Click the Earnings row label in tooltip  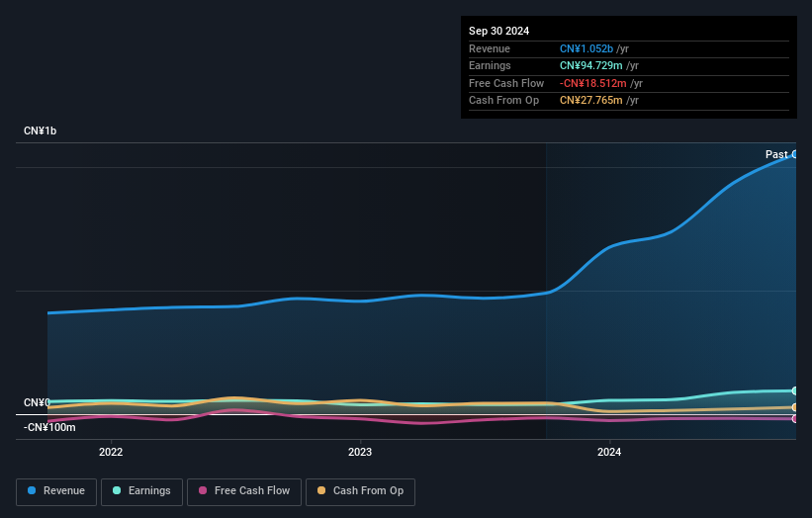pyautogui.click(x=490, y=65)
